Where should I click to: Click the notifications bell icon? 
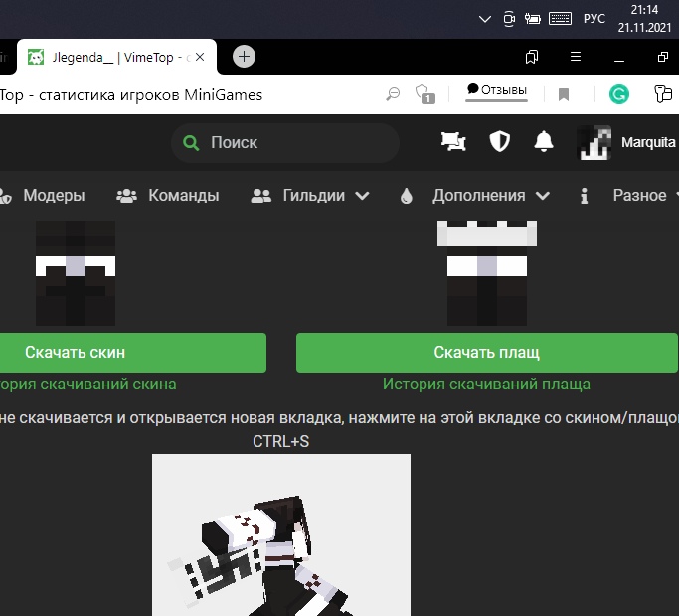point(543,142)
